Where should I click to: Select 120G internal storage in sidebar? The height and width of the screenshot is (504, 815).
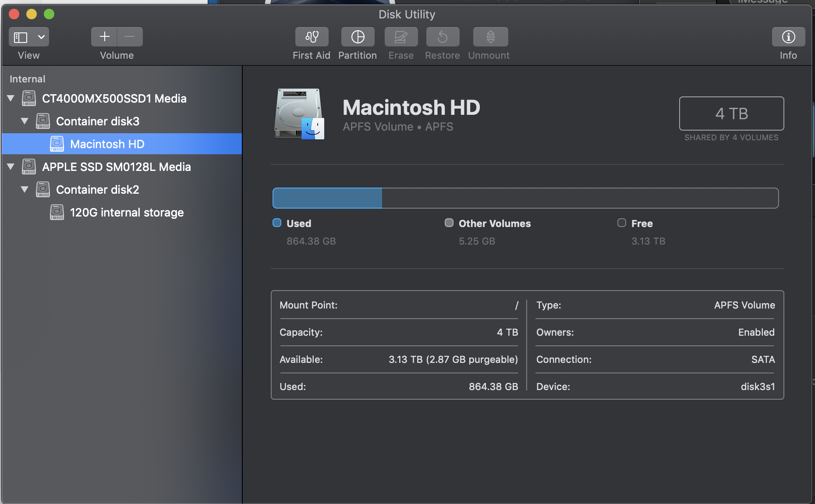click(127, 212)
